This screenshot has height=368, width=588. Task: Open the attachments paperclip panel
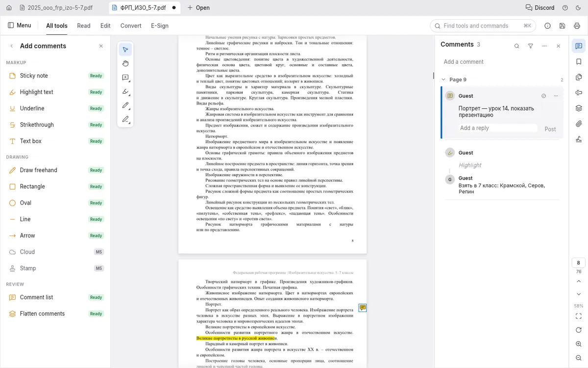point(579,124)
